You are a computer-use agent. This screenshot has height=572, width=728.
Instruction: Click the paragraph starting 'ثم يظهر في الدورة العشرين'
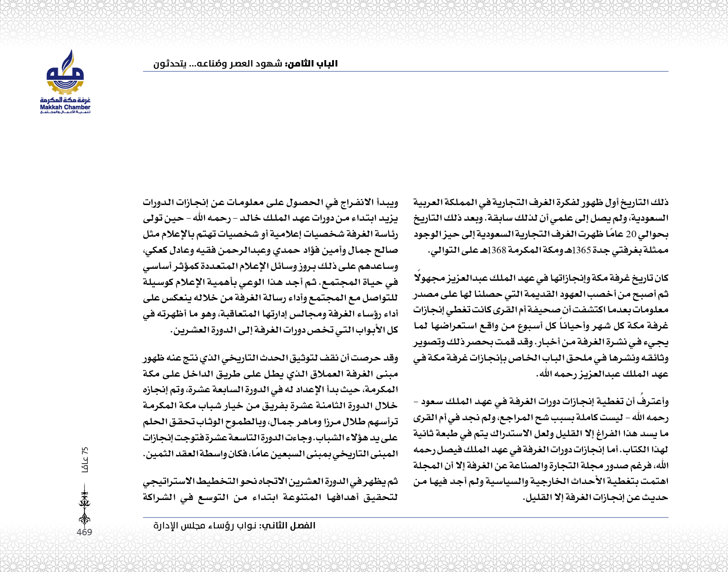coord(271,489)
